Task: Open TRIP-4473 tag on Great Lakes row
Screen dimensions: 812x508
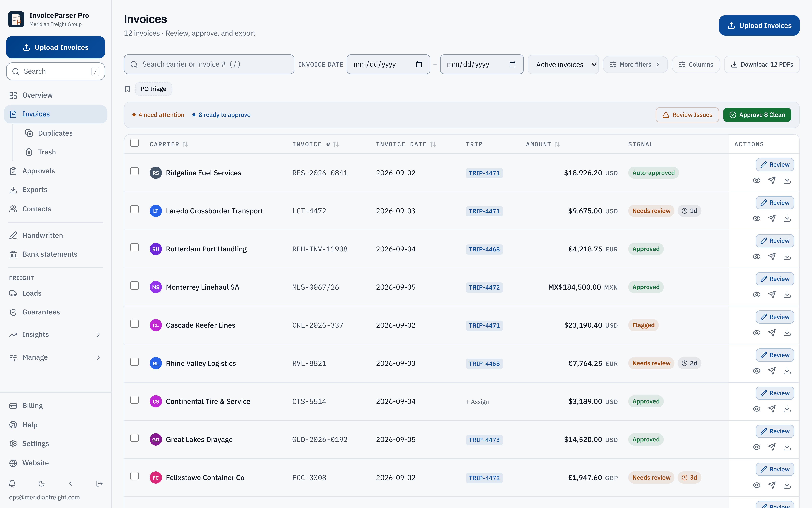Action: (484, 440)
